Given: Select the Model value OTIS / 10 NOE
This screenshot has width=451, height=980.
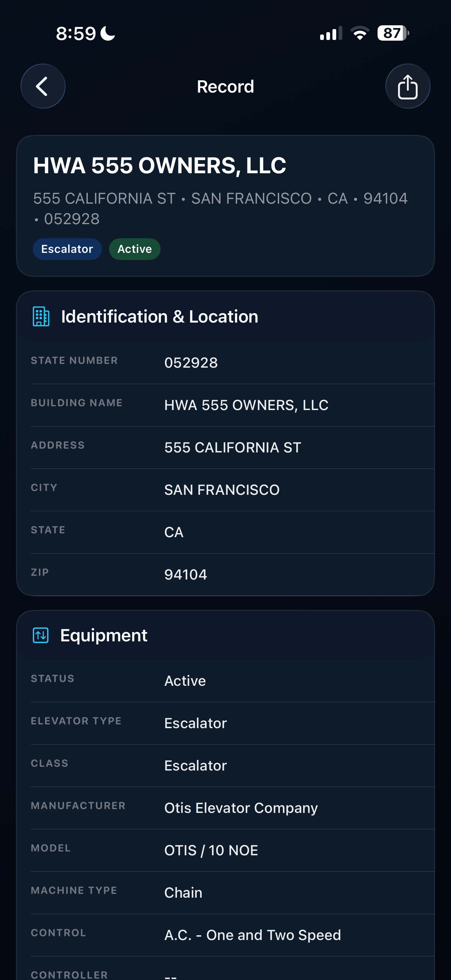Looking at the screenshot, I should click(211, 850).
